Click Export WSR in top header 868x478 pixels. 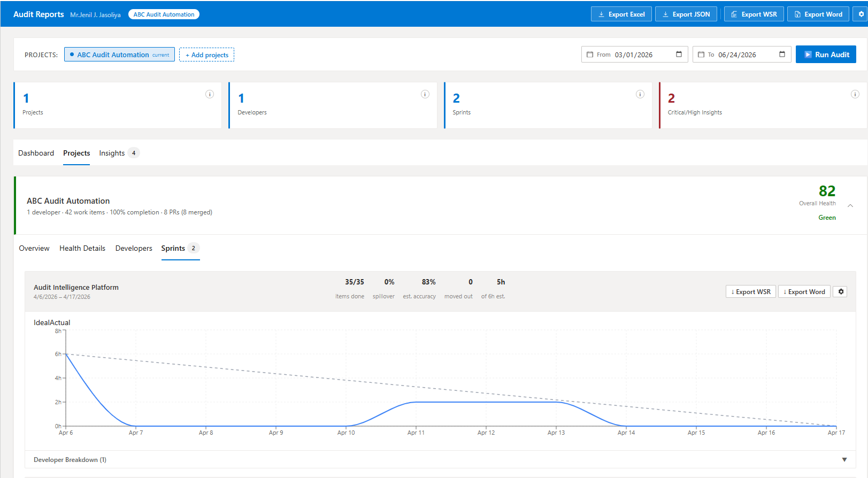point(754,14)
